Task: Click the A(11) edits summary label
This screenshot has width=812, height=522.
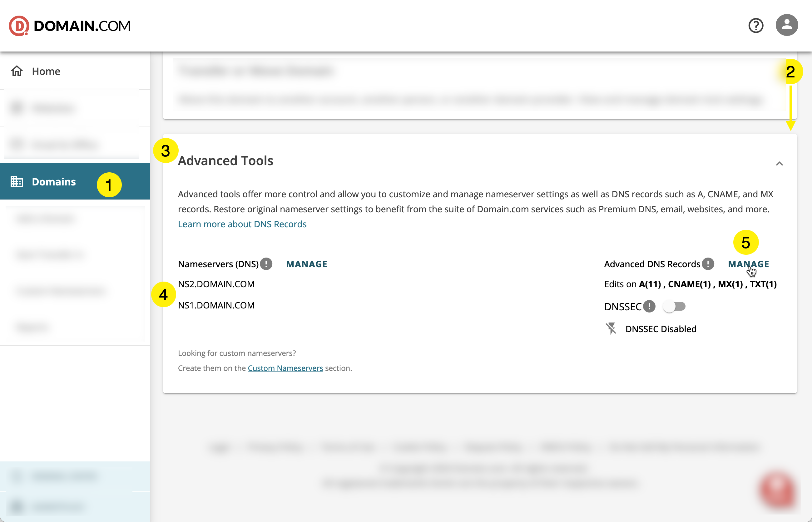Action: [x=649, y=284]
